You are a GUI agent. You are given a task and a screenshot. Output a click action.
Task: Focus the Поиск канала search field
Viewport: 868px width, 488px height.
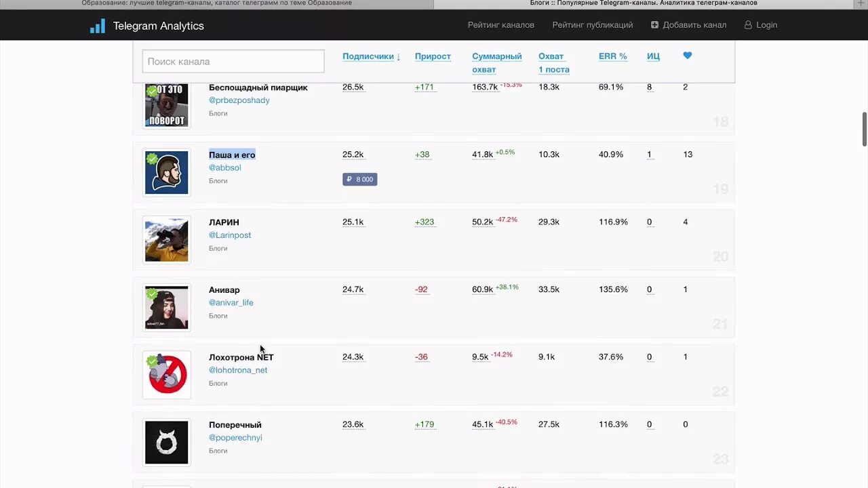pyautogui.click(x=233, y=61)
